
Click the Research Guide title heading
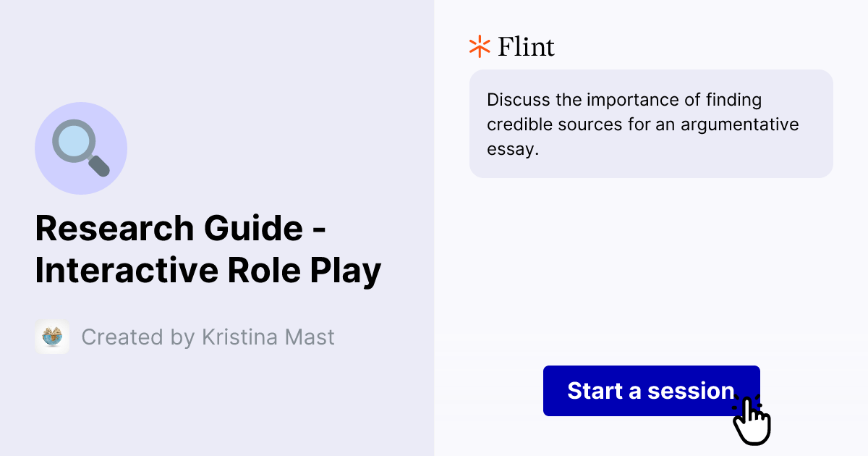click(181, 228)
